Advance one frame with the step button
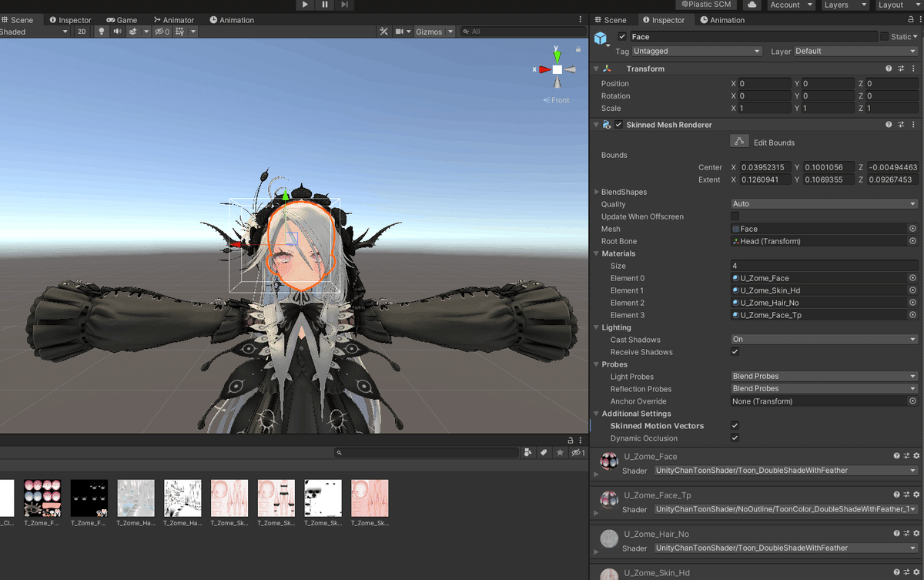This screenshot has height=580, width=924. click(344, 5)
